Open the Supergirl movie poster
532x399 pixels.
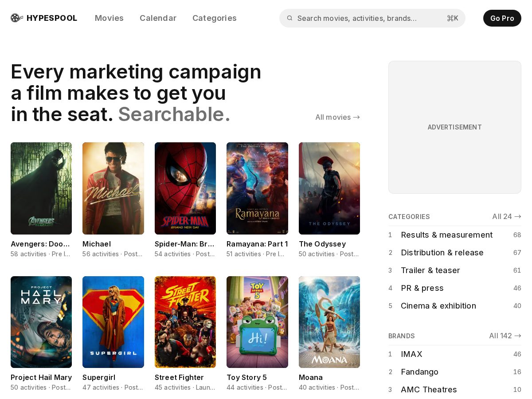click(113, 322)
